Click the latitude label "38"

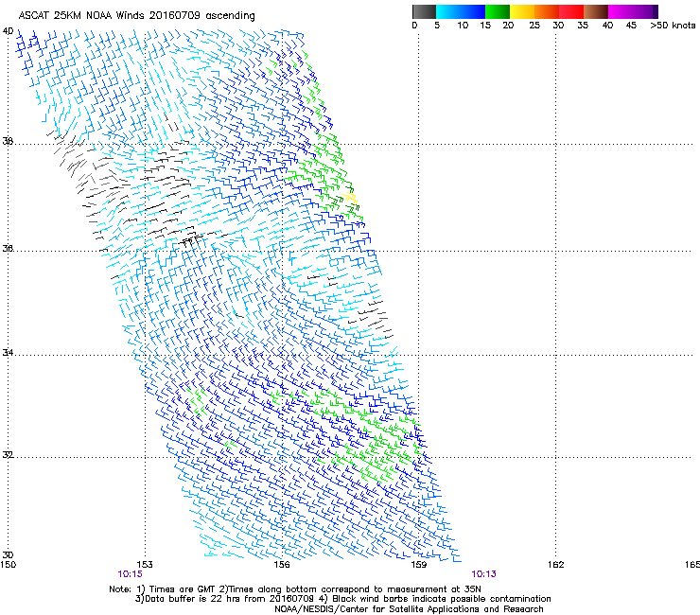[8, 141]
